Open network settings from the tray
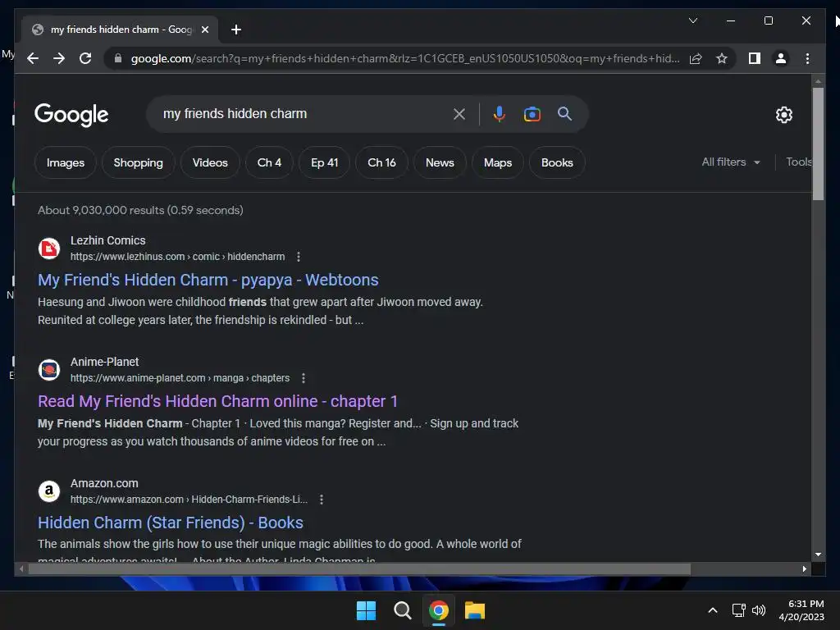This screenshot has height=630, width=840. (x=739, y=610)
